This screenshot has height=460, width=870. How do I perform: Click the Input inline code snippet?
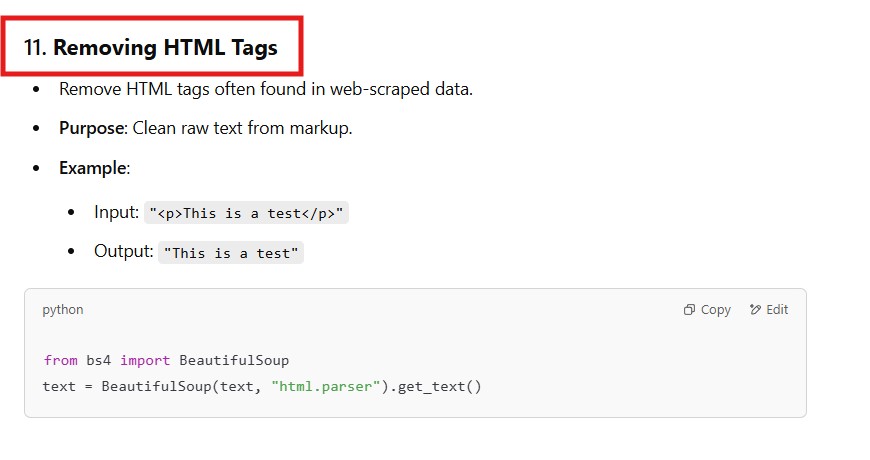(247, 213)
